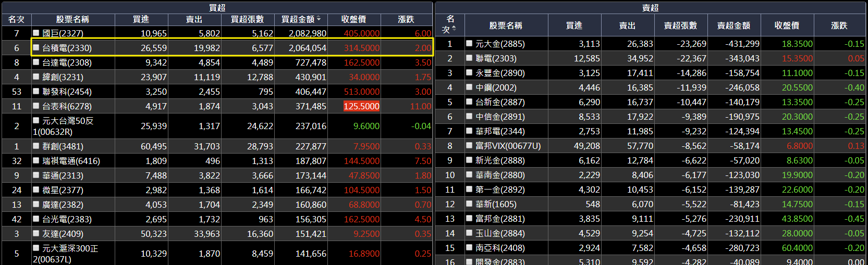Click the closing price 314.5000

point(361,48)
